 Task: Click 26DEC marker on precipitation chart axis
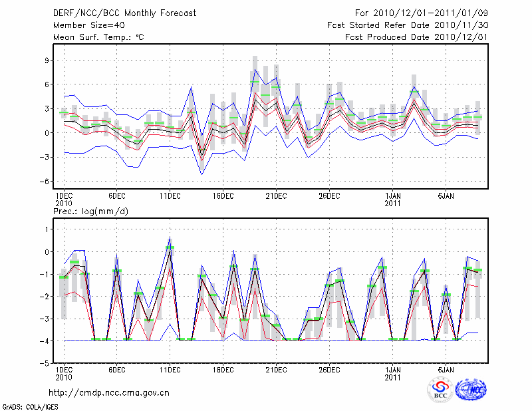click(329, 369)
